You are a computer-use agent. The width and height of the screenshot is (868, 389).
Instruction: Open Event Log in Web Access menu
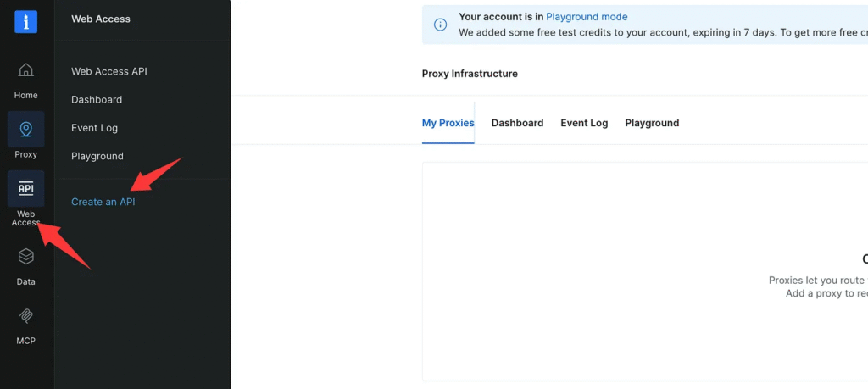click(x=94, y=128)
